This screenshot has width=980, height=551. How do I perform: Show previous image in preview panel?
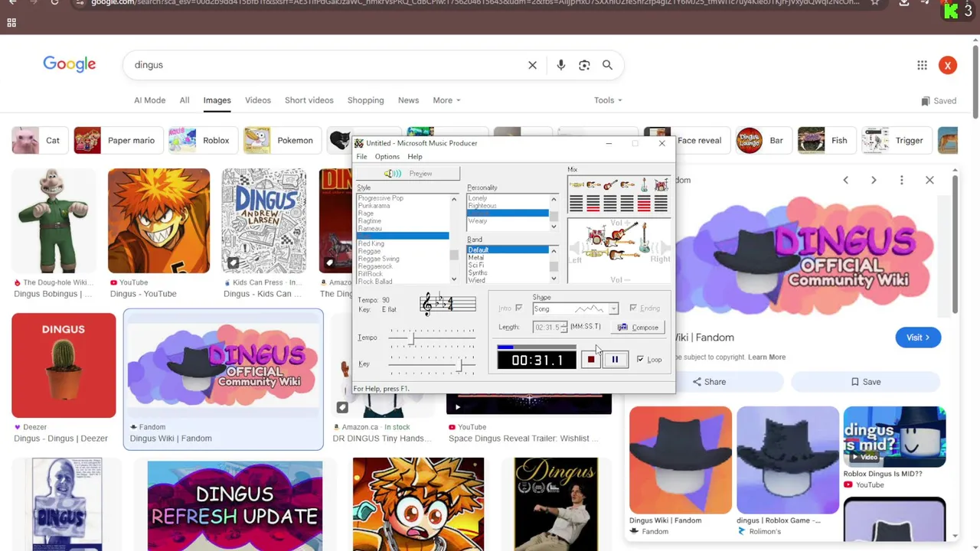(845, 180)
